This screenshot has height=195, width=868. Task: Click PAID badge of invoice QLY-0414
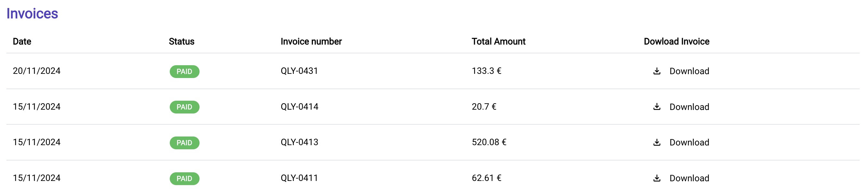pos(184,107)
